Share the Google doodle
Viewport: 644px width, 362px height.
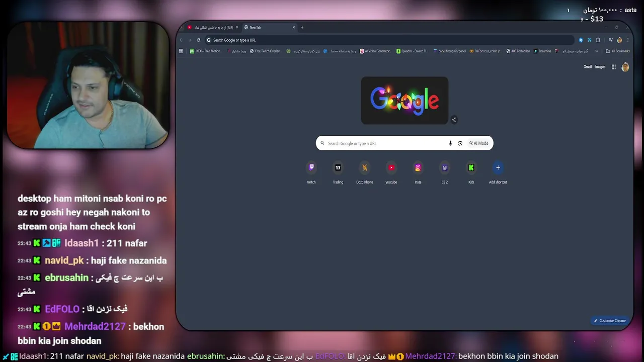click(x=454, y=120)
